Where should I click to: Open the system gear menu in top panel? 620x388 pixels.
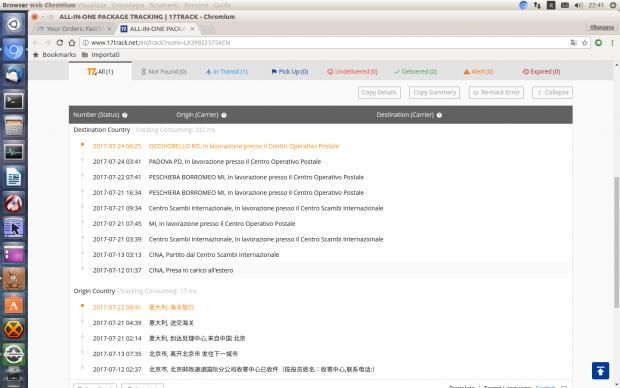[613, 5]
